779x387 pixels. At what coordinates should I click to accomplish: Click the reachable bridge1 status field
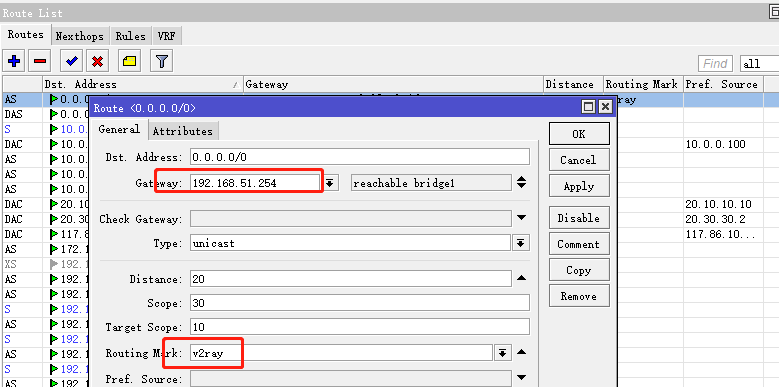(x=431, y=183)
